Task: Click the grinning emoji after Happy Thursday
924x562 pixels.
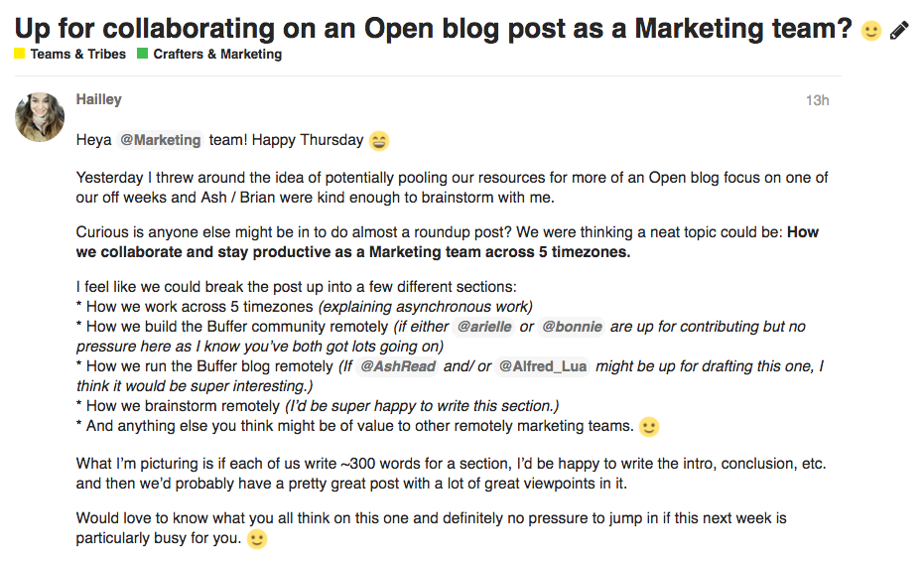Action: tap(379, 141)
